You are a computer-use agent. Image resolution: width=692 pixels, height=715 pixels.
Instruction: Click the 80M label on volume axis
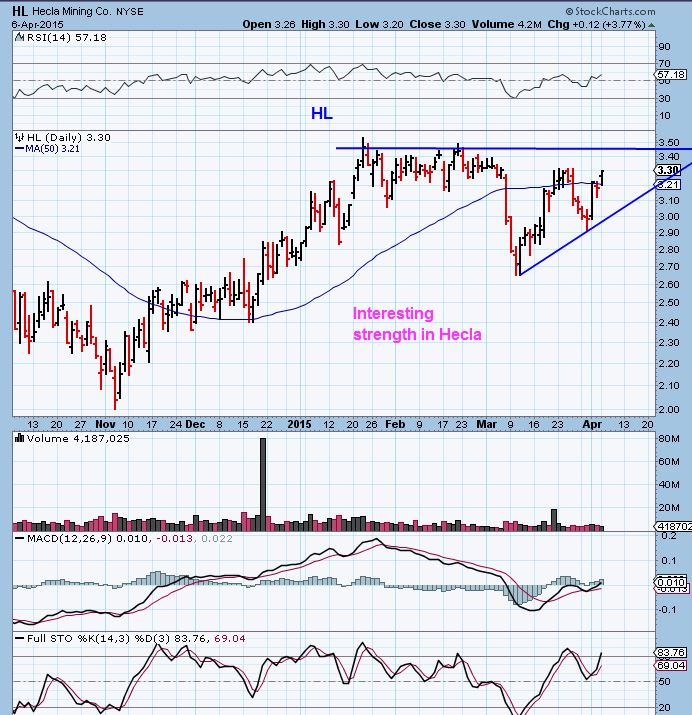tap(669, 439)
